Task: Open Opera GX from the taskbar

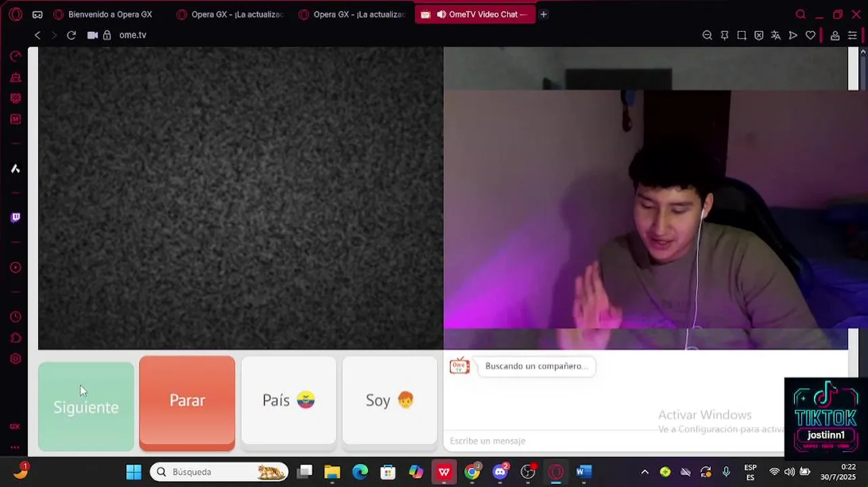Action: pyautogui.click(x=556, y=472)
